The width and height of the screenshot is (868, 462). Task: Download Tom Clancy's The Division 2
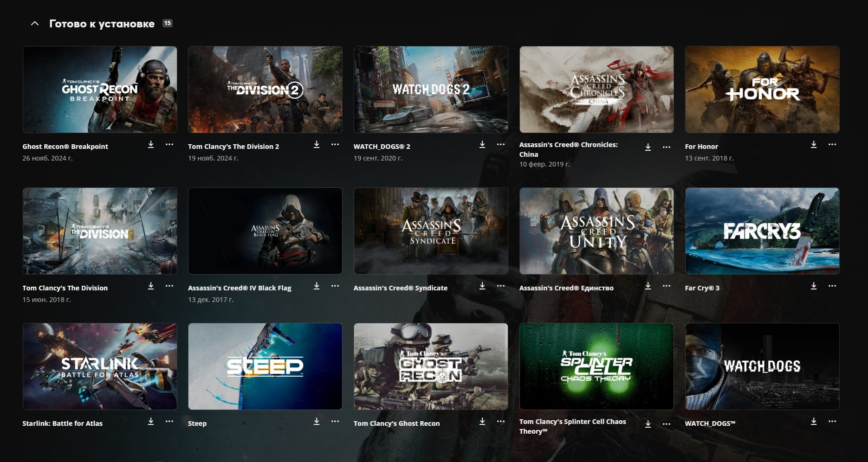(317, 145)
